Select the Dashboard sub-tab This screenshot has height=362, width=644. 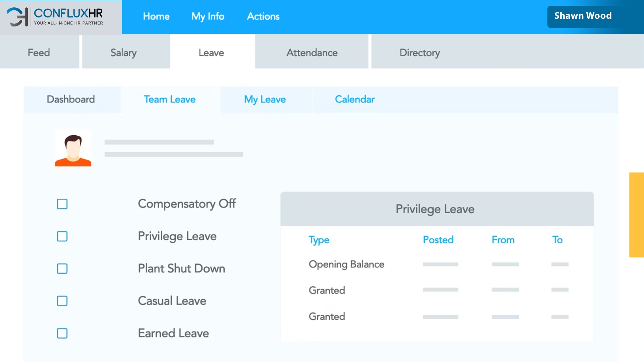(71, 99)
